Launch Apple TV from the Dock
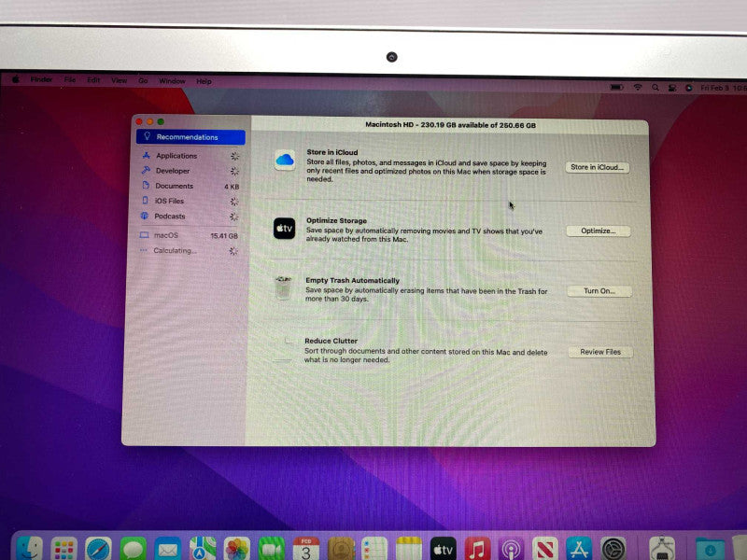This screenshot has width=747, height=560. coord(443,549)
